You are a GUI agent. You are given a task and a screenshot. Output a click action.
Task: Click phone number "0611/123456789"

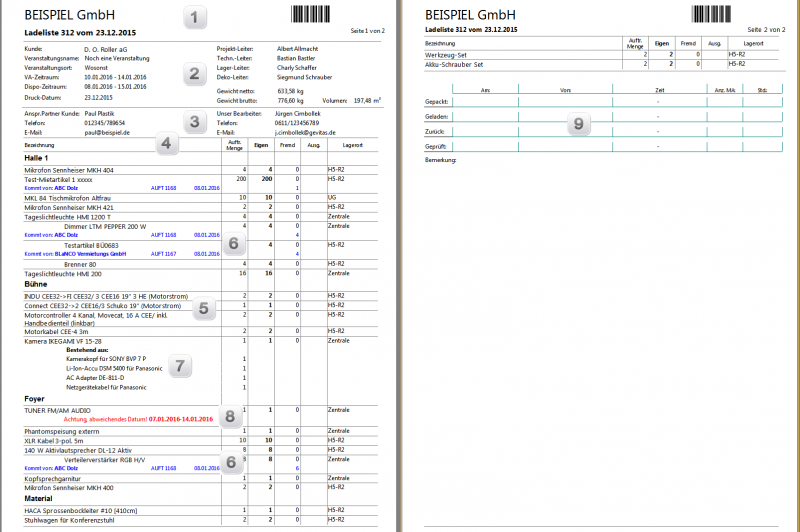tap(297, 123)
